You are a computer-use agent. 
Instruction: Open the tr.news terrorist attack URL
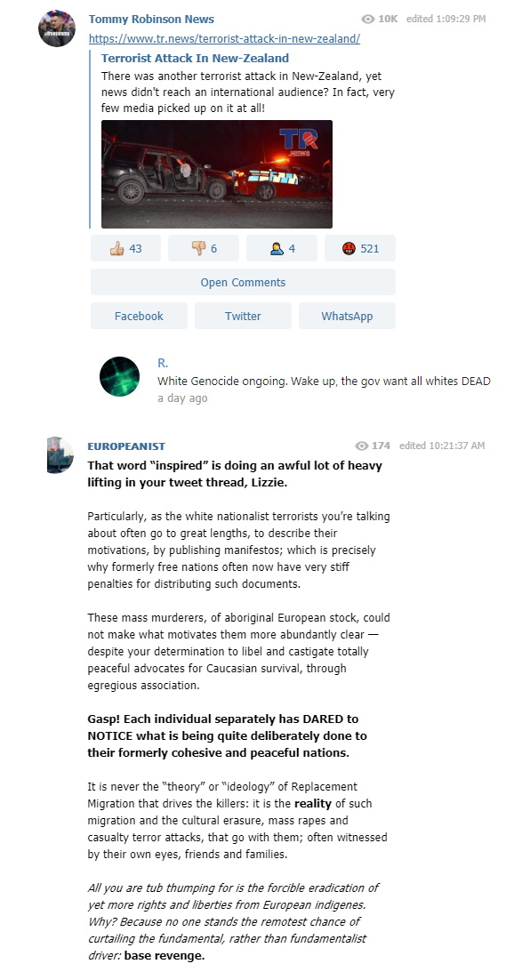click(224, 39)
